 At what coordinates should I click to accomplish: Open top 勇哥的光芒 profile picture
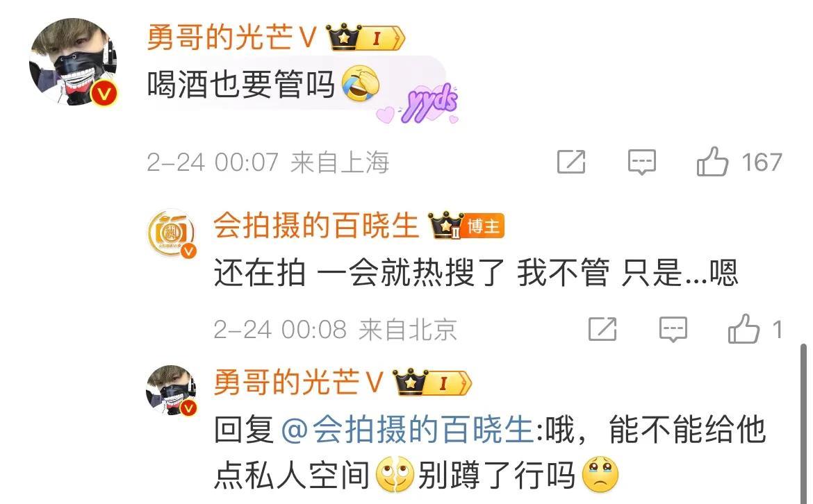73,62
